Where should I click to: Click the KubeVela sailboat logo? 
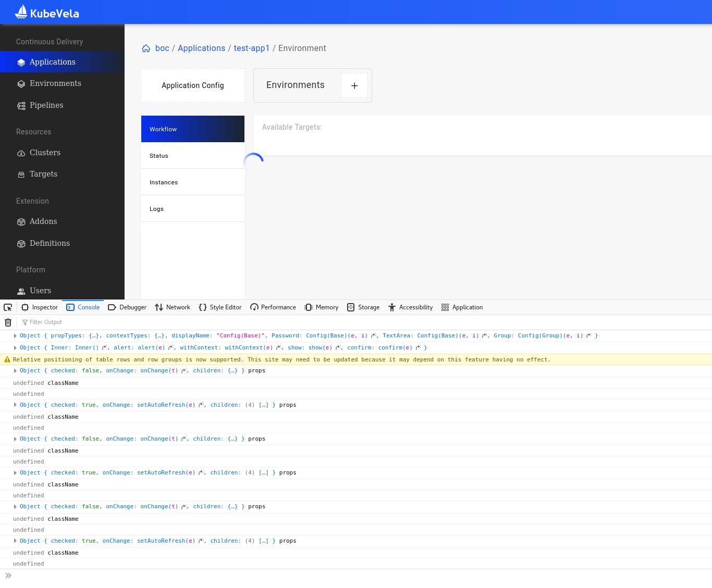pos(21,11)
